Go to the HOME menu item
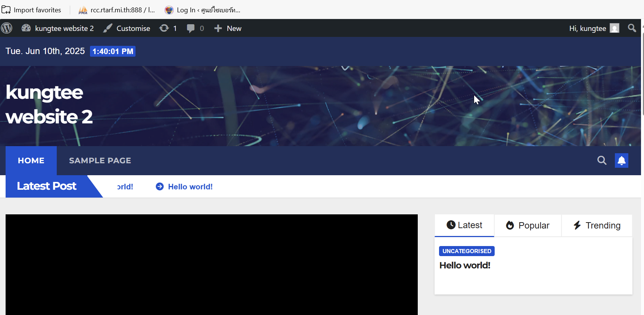 [x=31, y=161]
